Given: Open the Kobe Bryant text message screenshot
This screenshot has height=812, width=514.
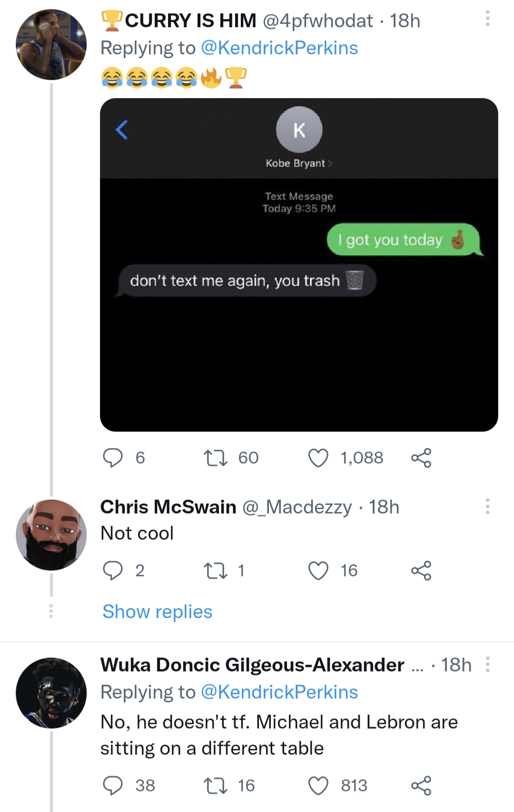Looking at the screenshot, I should (x=299, y=265).
